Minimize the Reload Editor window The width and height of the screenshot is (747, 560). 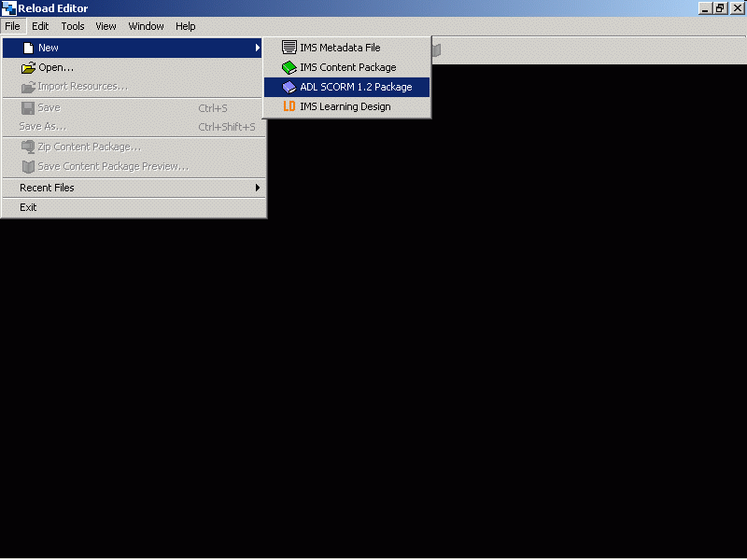(x=705, y=8)
